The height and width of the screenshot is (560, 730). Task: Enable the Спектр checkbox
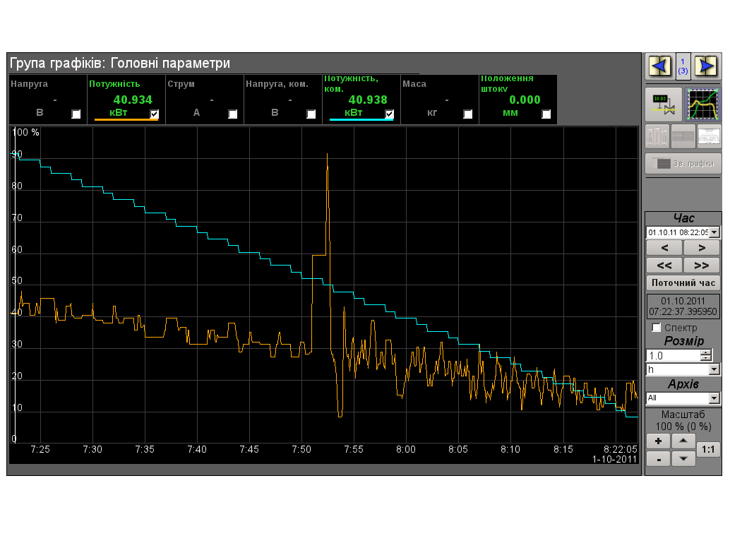657,328
